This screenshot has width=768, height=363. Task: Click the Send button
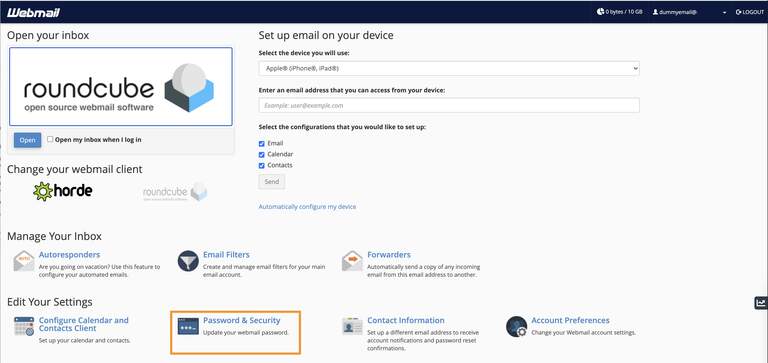(272, 182)
